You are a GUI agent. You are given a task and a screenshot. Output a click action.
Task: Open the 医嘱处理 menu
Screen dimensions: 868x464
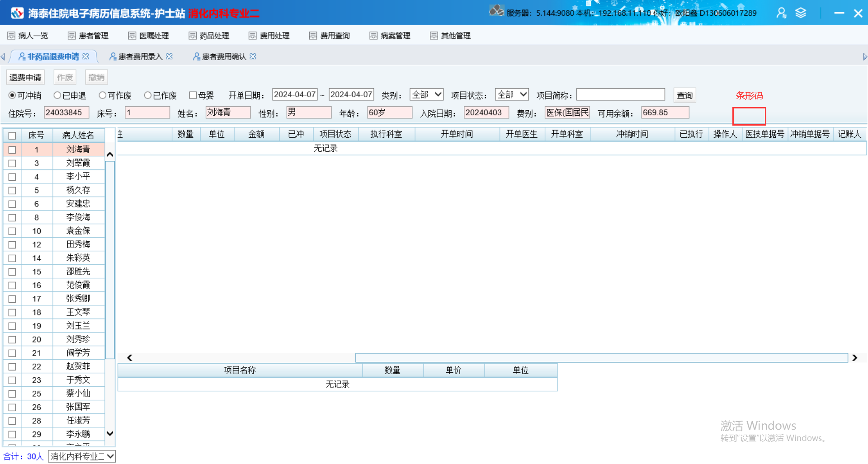pyautogui.click(x=149, y=36)
